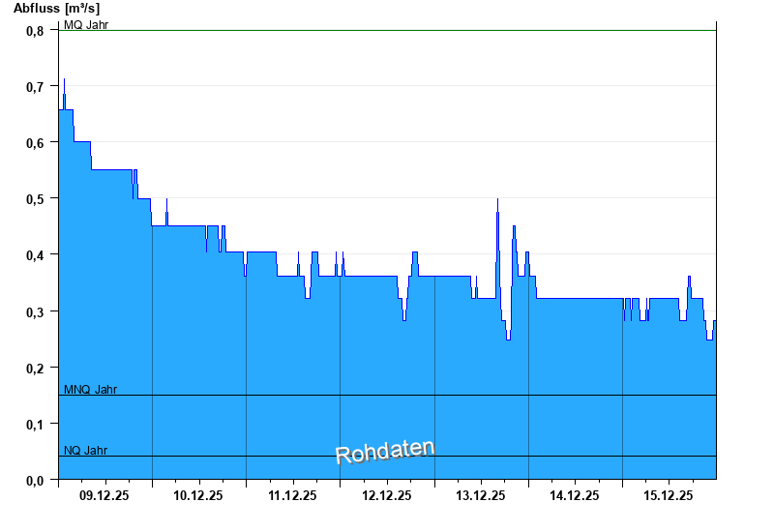This screenshot has height=532, width=774.
Task: Click the 0,5 y-axis value
Action: click(35, 199)
